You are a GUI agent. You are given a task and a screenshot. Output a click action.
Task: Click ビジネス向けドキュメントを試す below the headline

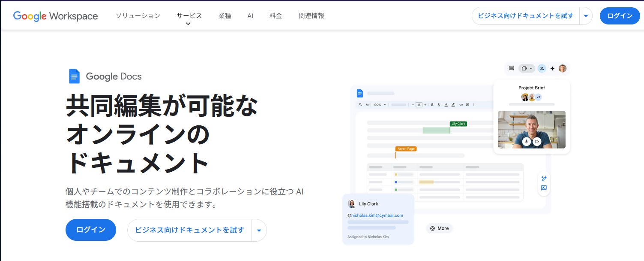pos(189,230)
